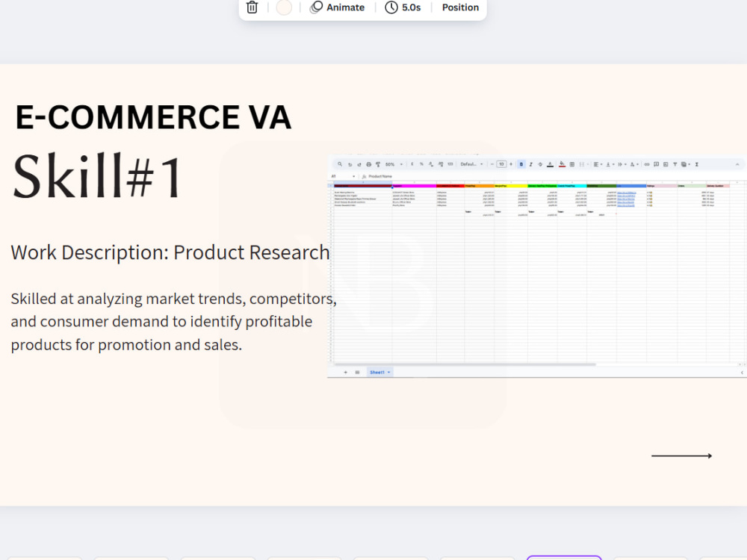Select the "E-COMMERCE VA" heading text
The height and width of the screenshot is (560, 747).
[153, 117]
